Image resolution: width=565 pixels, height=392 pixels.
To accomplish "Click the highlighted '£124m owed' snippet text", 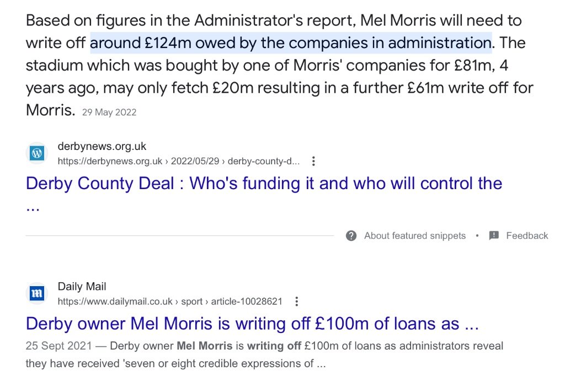I will coord(290,42).
